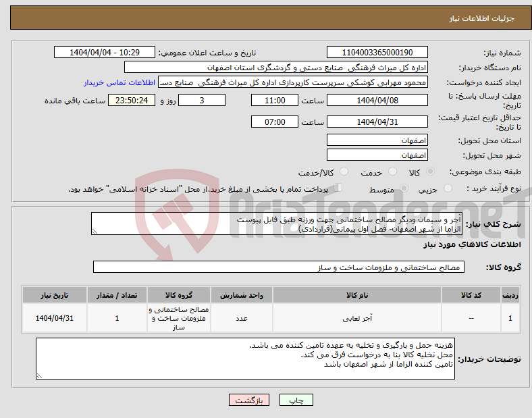Click the گروه کالا field

[x=279, y=267]
